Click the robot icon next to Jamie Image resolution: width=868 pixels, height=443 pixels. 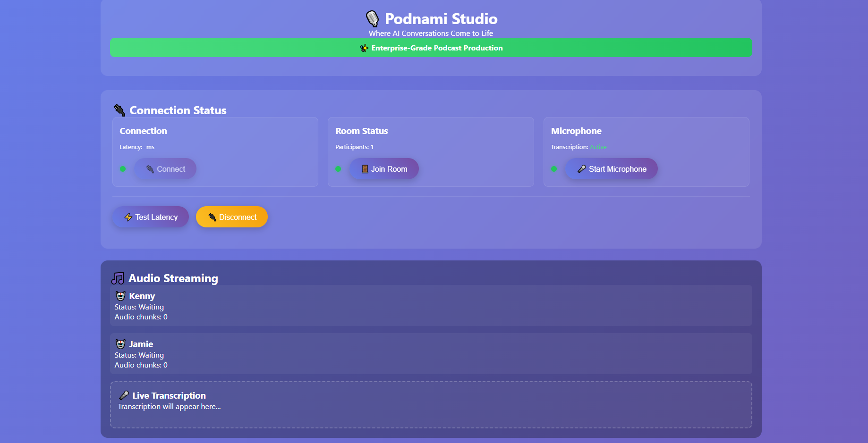[x=120, y=344]
